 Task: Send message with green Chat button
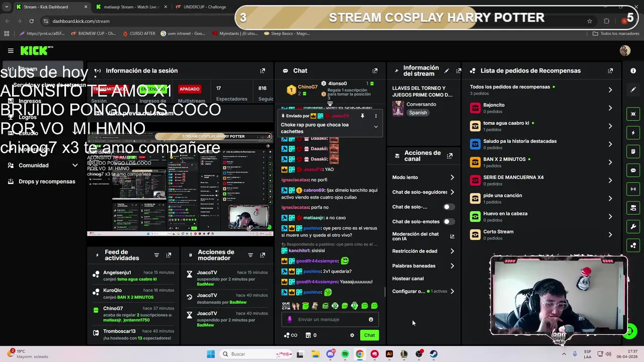click(369, 335)
